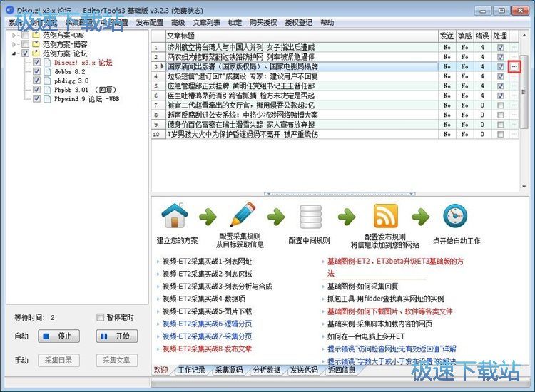Click the pause bars icon on 开始
This screenshot has width=535, height=392.
[104, 336]
